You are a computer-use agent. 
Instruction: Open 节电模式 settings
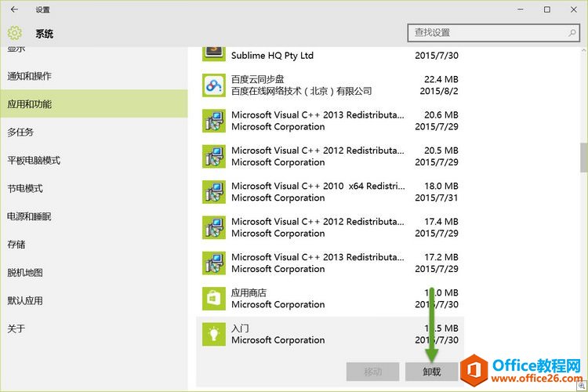[94, 188]
